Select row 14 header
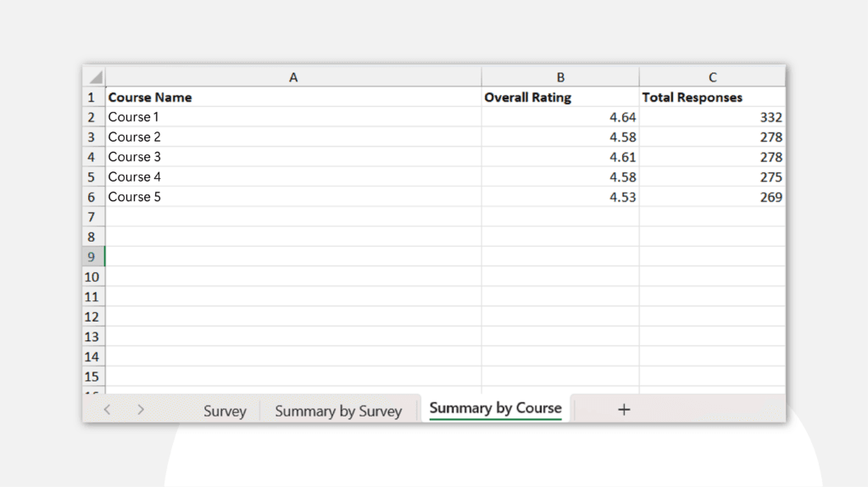Viewport: 868px width, 487px height. pos(93,356)
